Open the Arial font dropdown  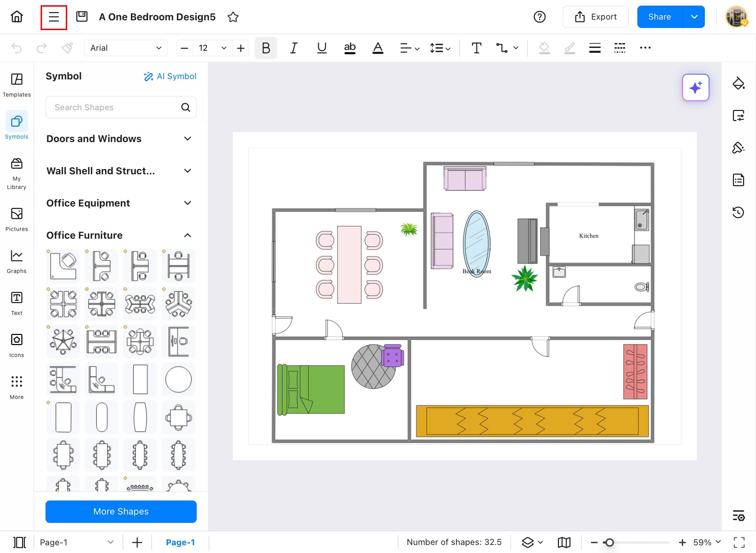126,48
